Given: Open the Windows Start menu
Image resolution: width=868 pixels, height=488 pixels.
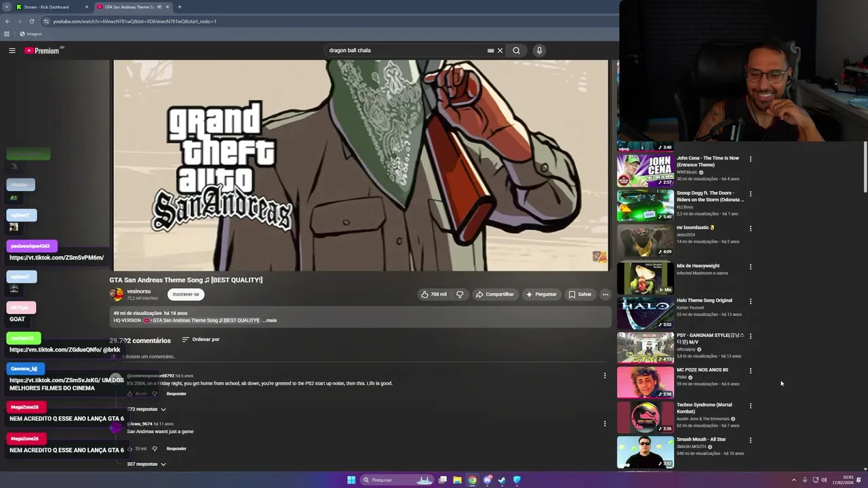Looking at the screenshot, I should coord(351,480).
